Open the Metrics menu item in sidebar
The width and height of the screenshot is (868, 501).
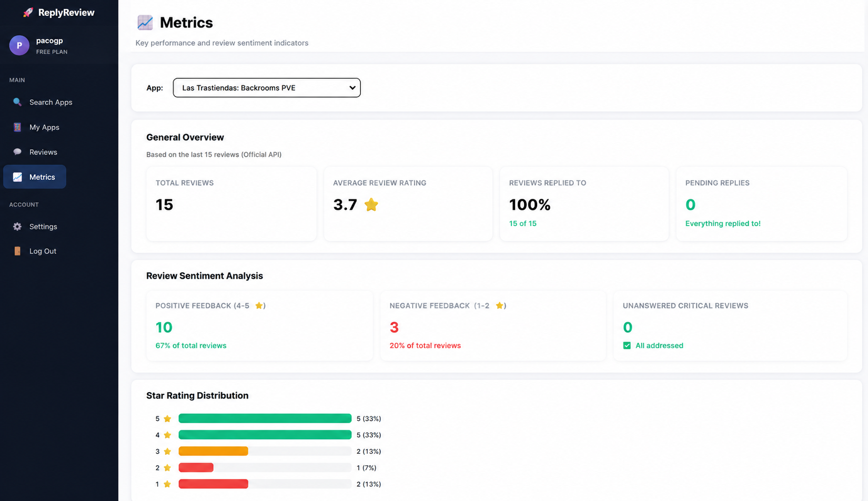point(35,177)
